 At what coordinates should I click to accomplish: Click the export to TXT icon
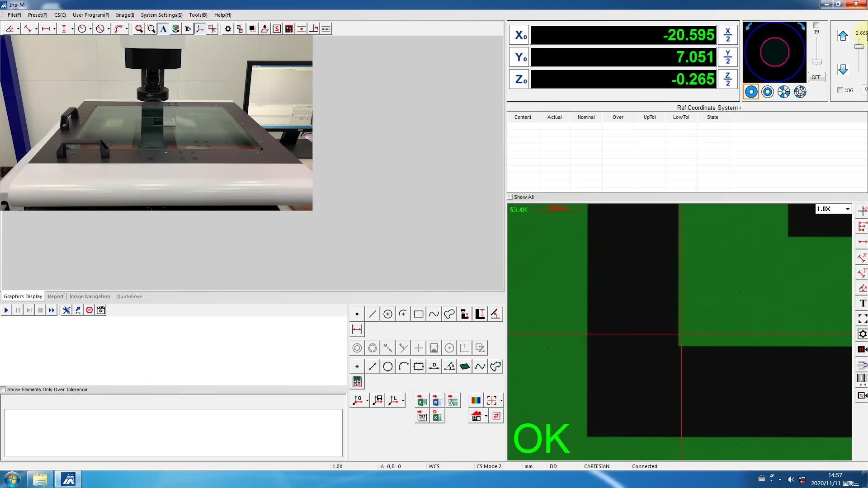[421, 416]
